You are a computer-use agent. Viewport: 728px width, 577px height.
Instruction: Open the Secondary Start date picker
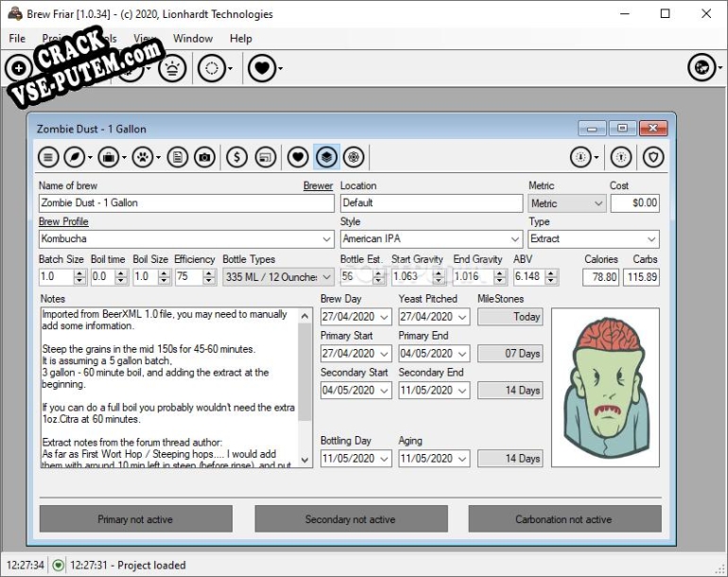pyautogui.click(x=385, y=391)
